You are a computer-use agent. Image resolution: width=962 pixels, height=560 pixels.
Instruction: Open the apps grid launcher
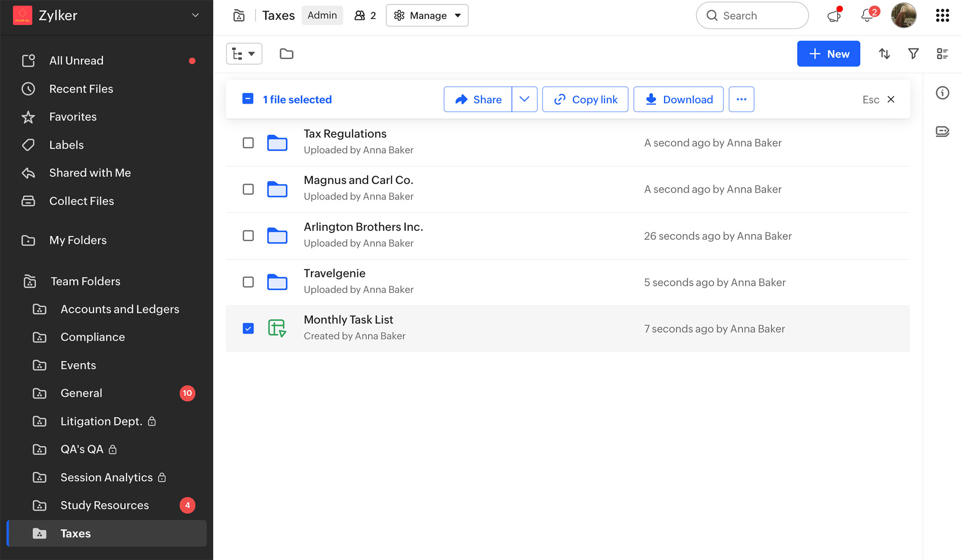[x=942, y=15]
